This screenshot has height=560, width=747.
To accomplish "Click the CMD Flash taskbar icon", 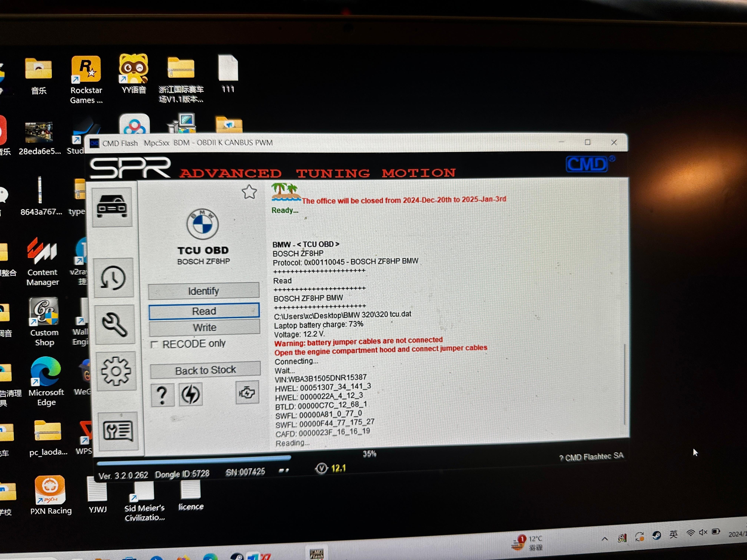I will click(316, 554).
